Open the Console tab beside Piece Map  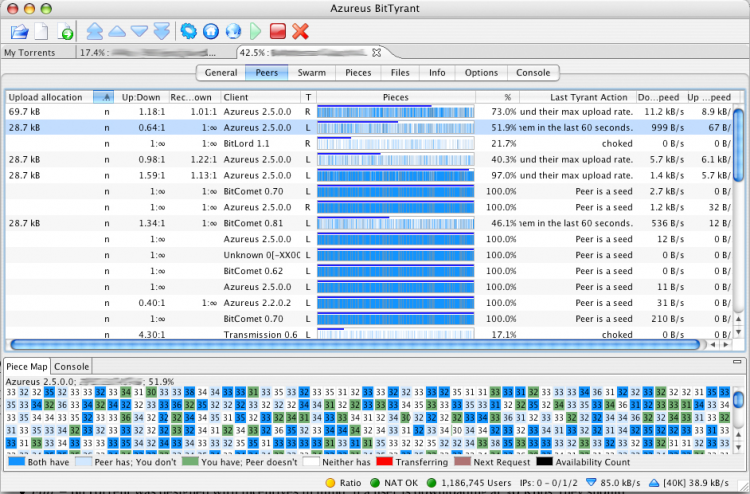[x=71, y=367]
